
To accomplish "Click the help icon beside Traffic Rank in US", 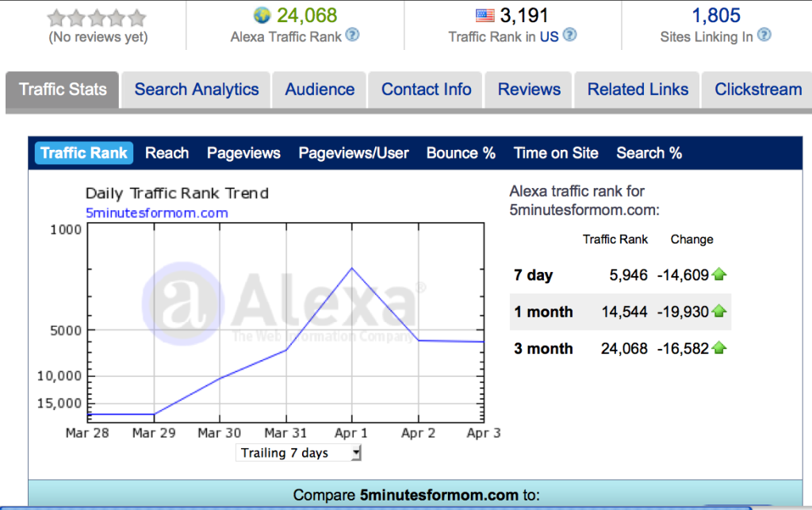I will 569,35.
